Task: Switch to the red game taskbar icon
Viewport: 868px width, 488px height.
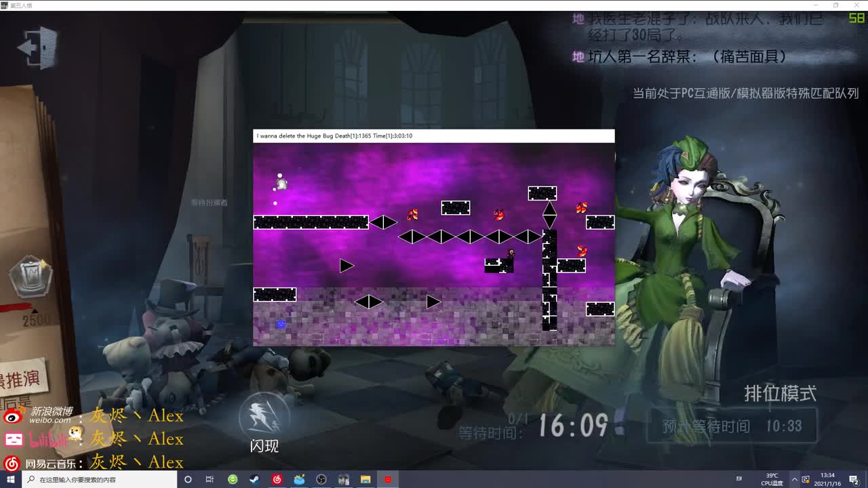Action: [x=388, y=479]
